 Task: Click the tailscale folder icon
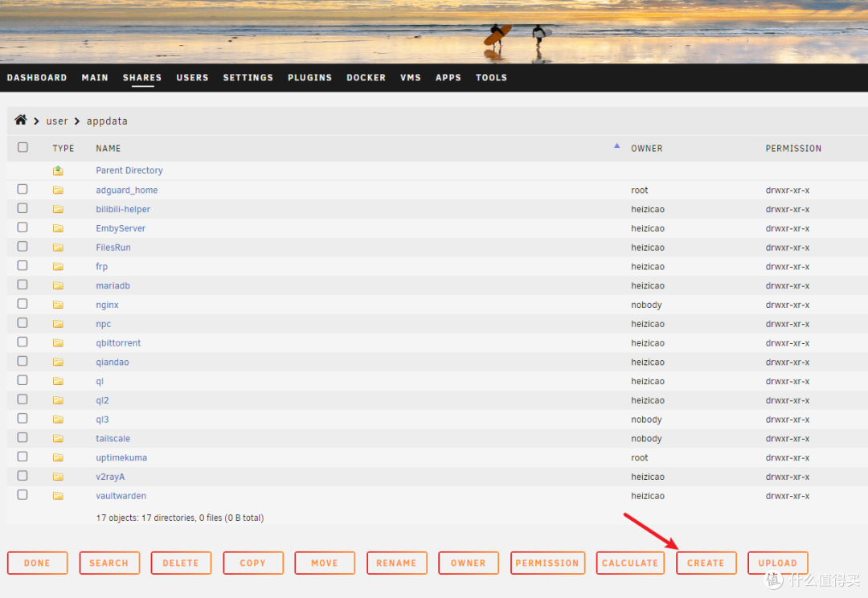[58, 439]
